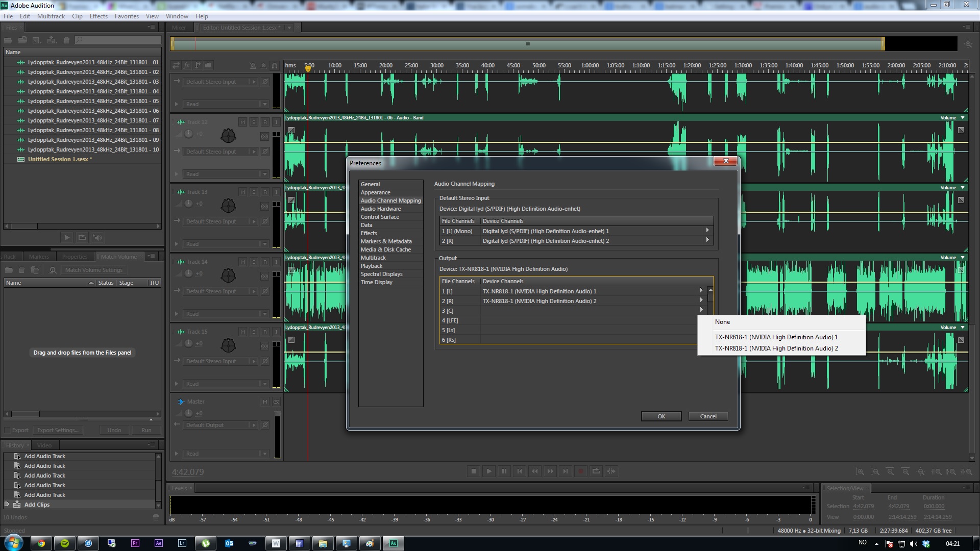Click Zoom Out Amplitude icon
This screenshot has width=980, height=551.
(x=875, y=472)
